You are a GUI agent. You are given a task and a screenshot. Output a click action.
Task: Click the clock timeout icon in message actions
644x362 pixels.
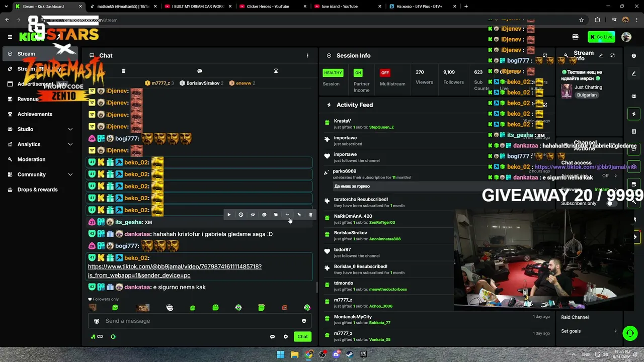click(240, 215)
